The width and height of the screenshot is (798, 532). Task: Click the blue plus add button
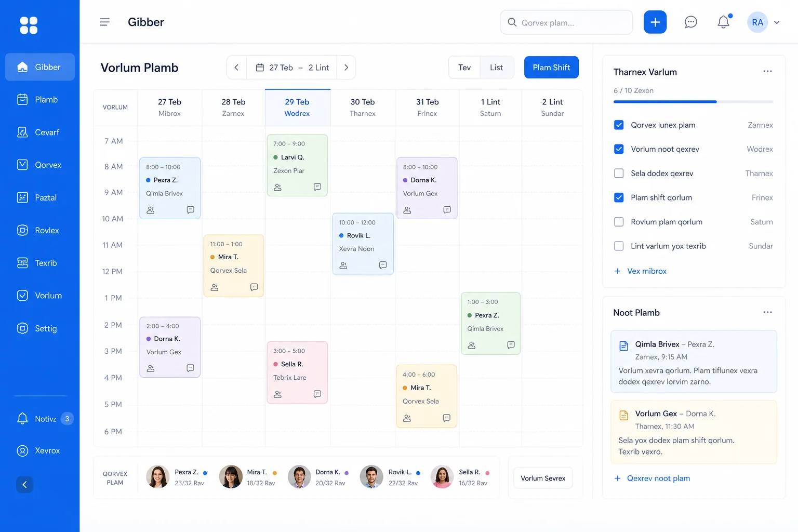click(655, 22)
